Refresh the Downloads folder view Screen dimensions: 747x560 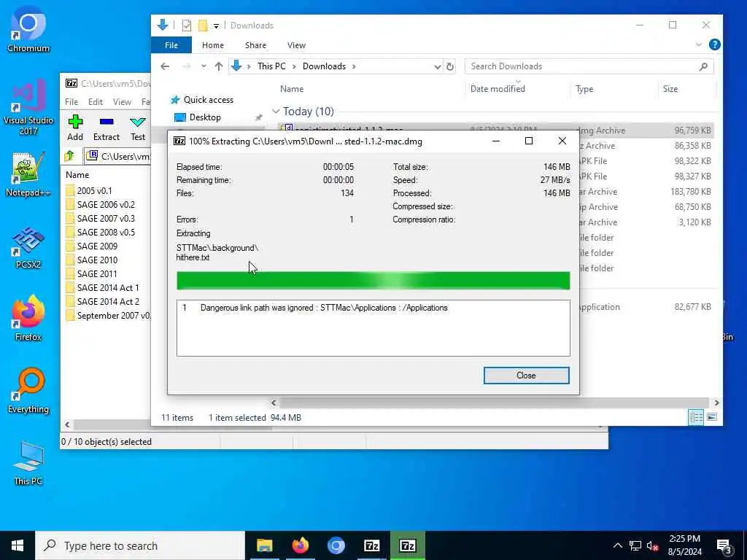449,66
